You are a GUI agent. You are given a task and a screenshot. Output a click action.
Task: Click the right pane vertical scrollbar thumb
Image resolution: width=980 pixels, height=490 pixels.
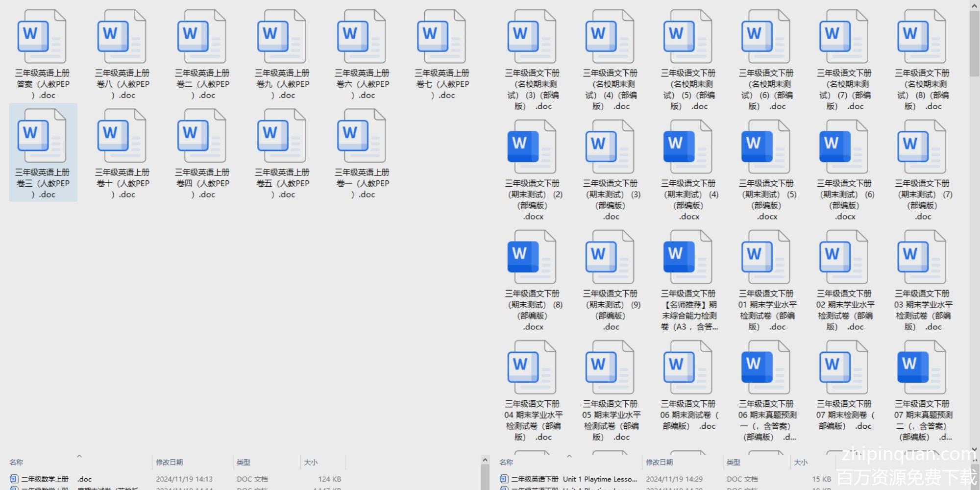(975, 44)
